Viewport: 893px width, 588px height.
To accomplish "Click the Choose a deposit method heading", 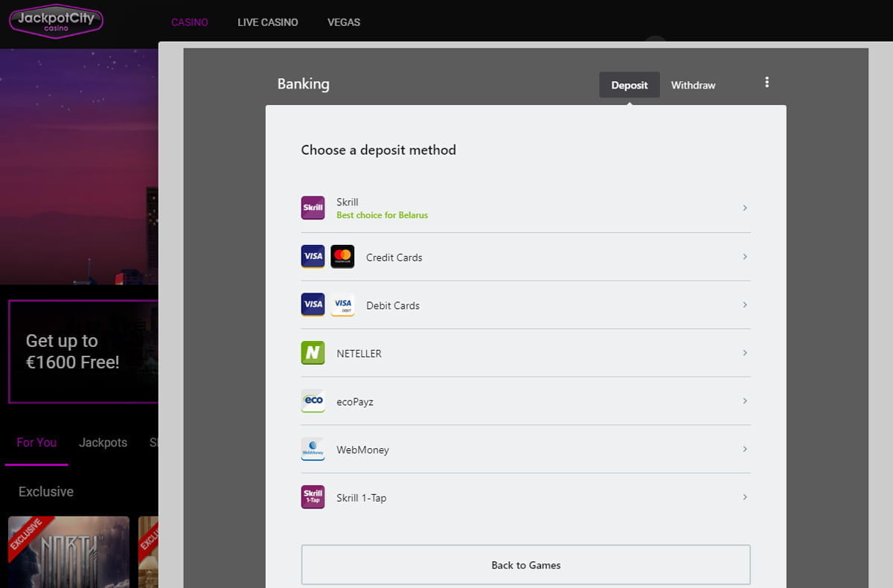I will tap(378, 150).
